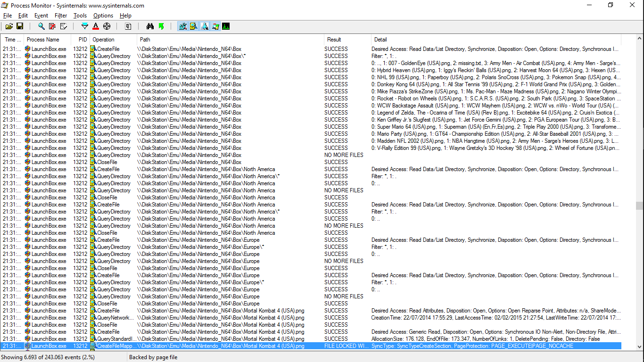The image size is (644, 362).
Task: Click the Backed by page file status
Action: coord(153,357)
